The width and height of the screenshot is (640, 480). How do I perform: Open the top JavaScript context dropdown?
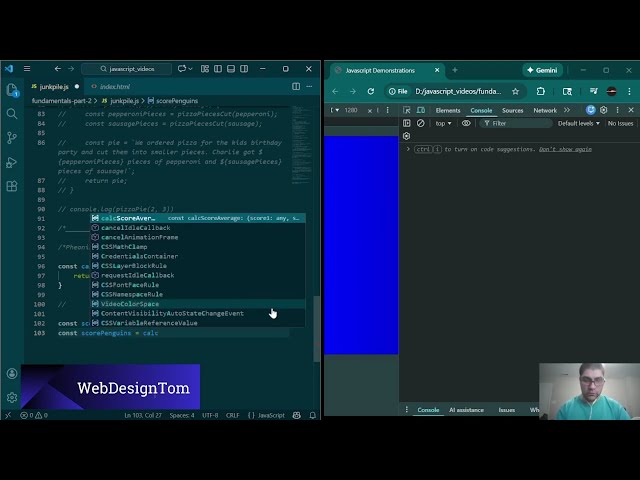pos(443,123)
